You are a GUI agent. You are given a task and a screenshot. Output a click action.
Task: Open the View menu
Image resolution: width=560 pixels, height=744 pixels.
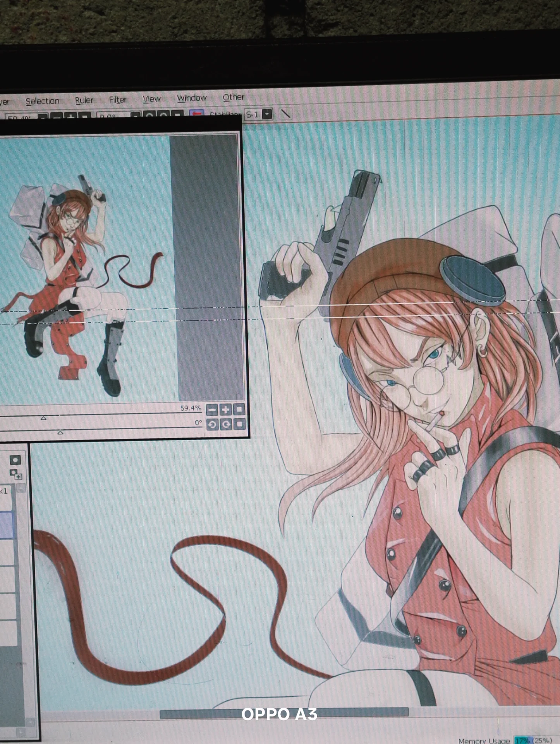click(x=151, y=99)
